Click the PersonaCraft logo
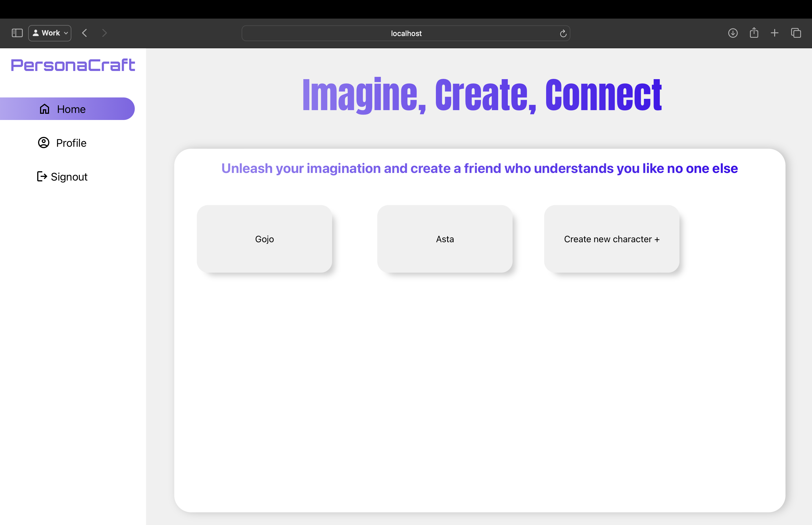Screen dimensions: 812x525 73,65
